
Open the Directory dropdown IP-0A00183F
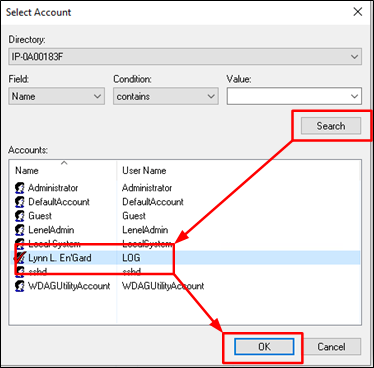pos(185,56)
